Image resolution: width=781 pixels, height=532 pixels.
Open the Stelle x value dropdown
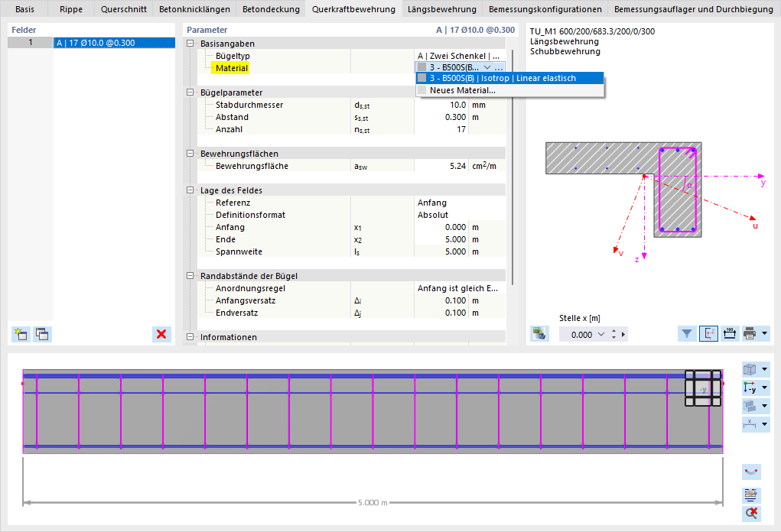pyautogui.click(x=601, y=334)
